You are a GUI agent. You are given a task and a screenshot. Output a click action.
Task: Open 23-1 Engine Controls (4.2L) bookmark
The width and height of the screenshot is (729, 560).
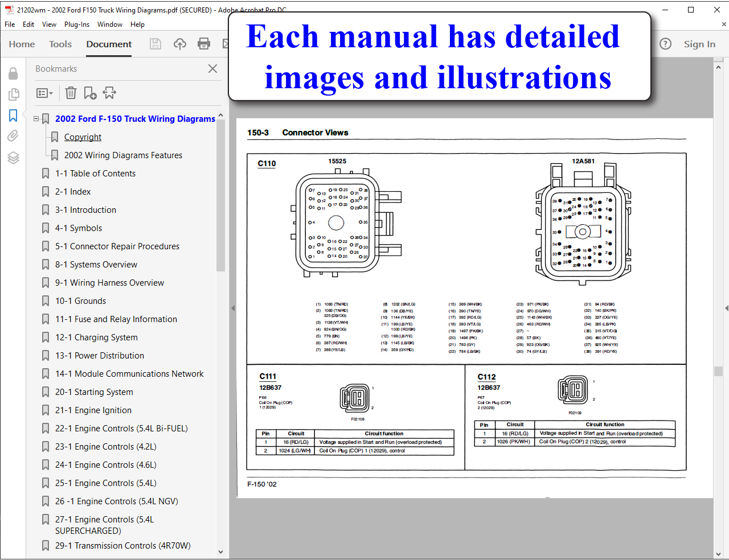106,447
